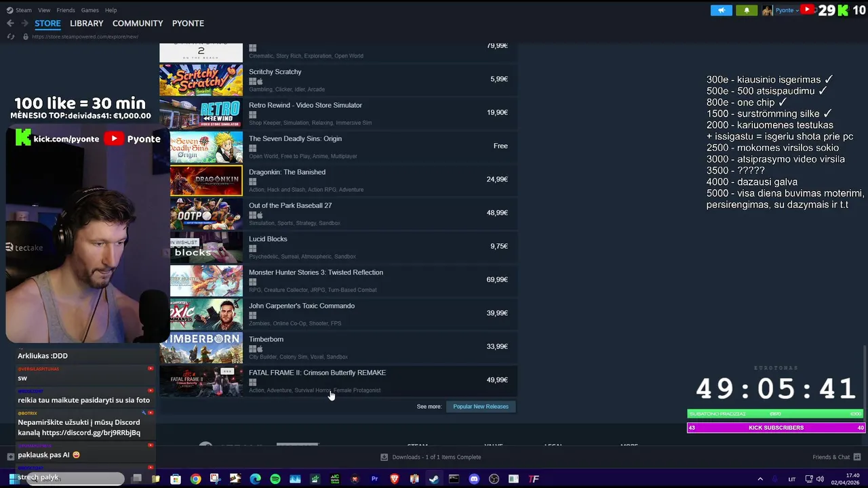Click the LIT keyboard language indicator
The height and width of the screenshot is (488, 868).
pyautogui.click(x=791, y=479)
